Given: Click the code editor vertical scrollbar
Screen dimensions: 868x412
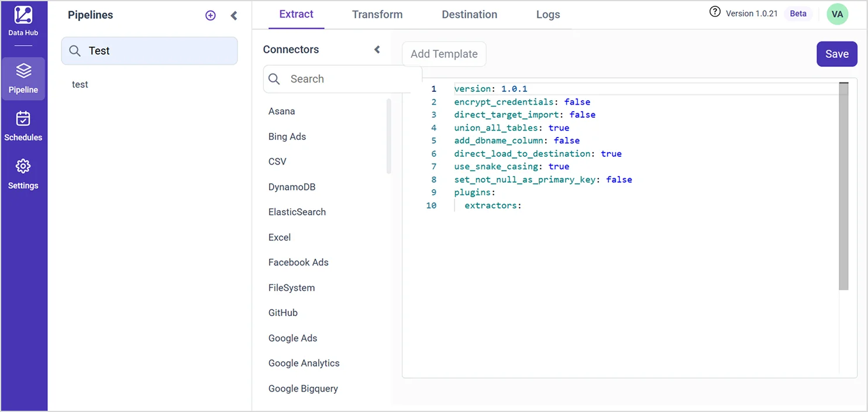Looking at the screenshot, I should tap(843, 186).
